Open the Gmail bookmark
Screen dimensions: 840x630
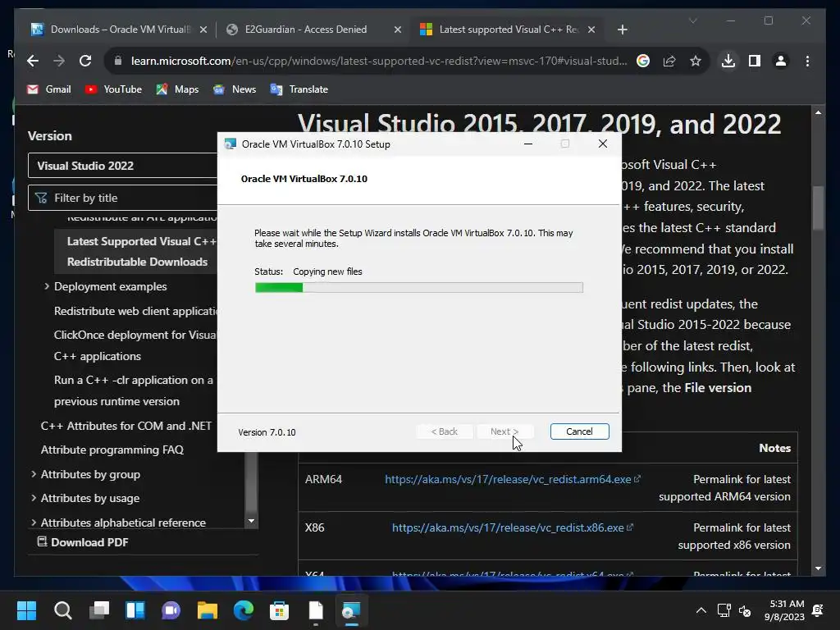click(x=49, y=89)
